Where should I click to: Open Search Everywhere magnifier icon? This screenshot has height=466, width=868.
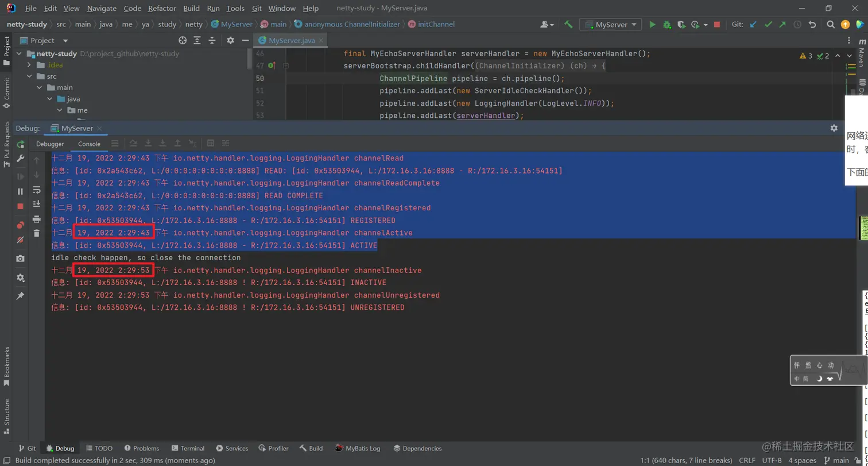[x=831, y=25]
